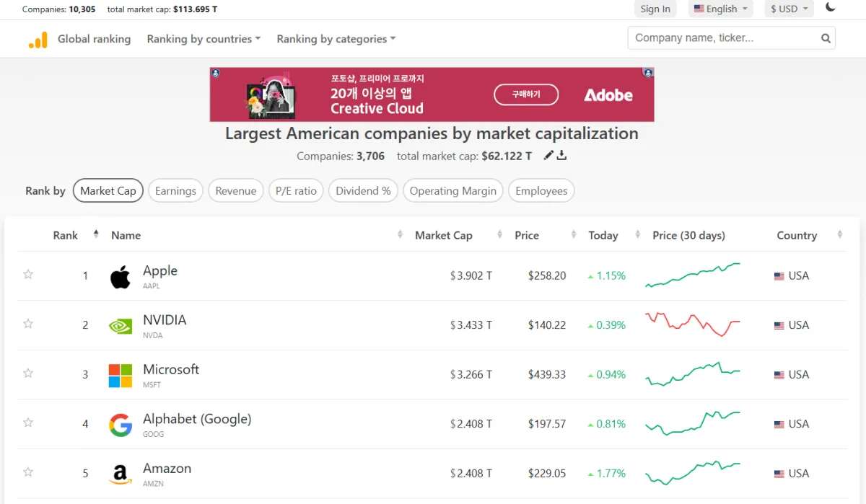Click the Adobe Creative Cloud banner image
This screenshot has height=504, width=866.
click(432, 94)
